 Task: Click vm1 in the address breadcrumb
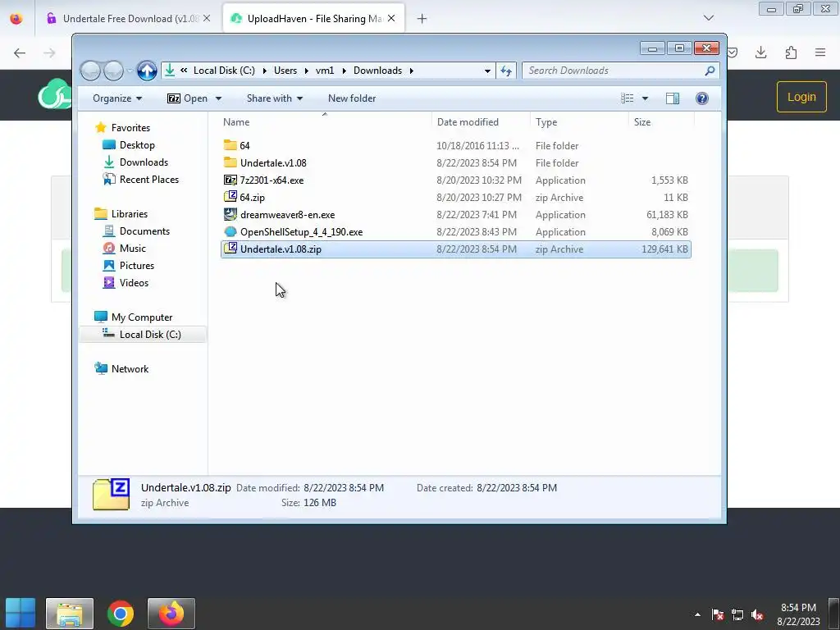[x=325, y=71]
